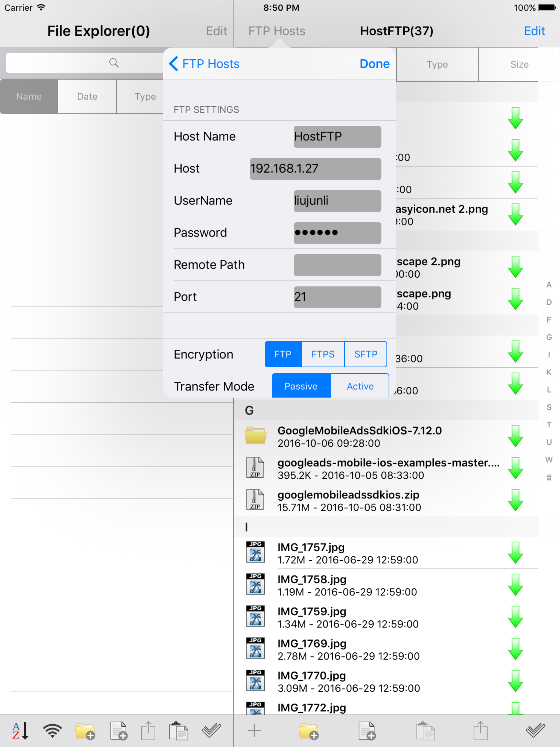This screenshot has height=747, width=560.
Task: Tap the A-Z sort order icon
Action: pos(20,731)
